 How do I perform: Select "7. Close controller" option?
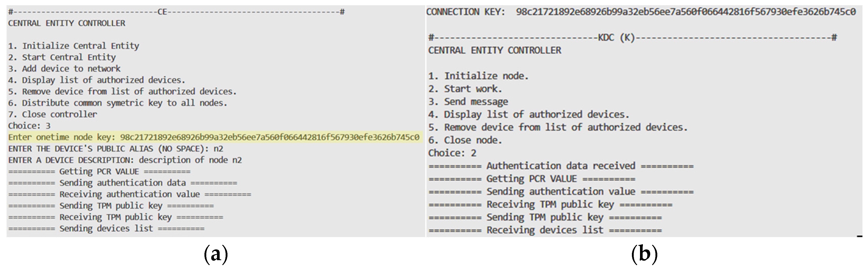tap(53, 115)
